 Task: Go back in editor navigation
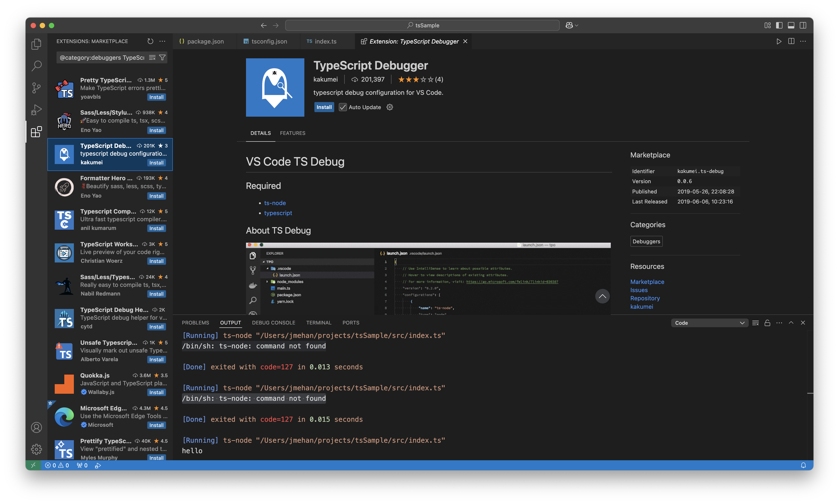264,25
